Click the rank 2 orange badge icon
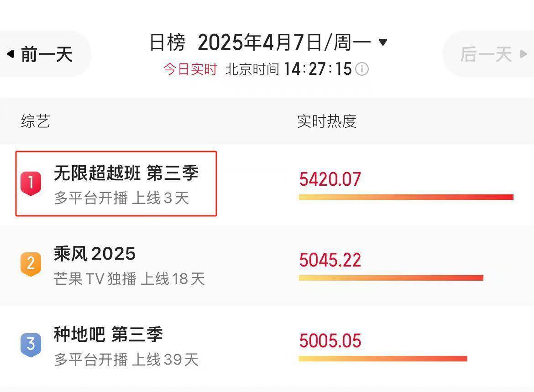Image resolution: width=534 pixels, height=392 pixels. tap(31, 264)
